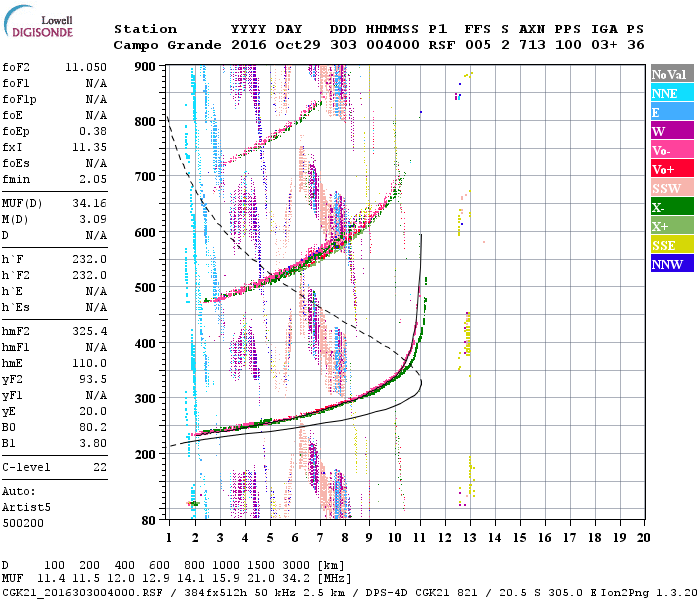The height and width of the screenshot is (600, 700).
Task: Click the hmF2 value 325.4
Action: [x=89, y=332]
